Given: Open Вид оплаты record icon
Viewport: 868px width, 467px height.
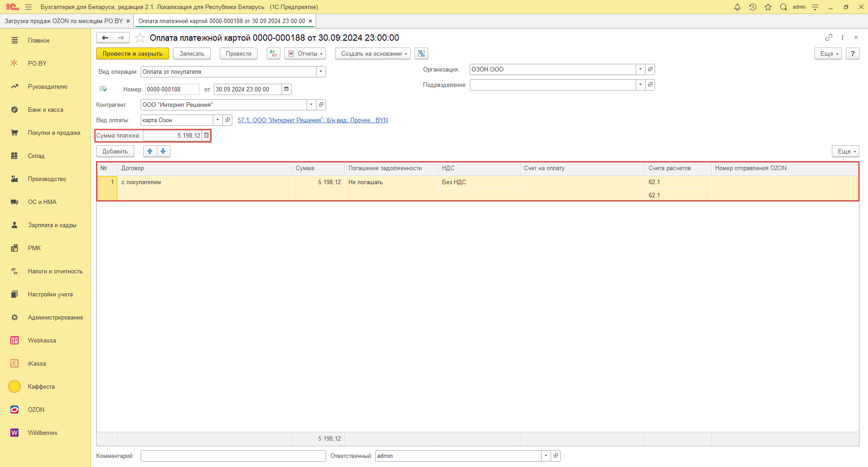Looking at the screenshot, I should (228, 120).
